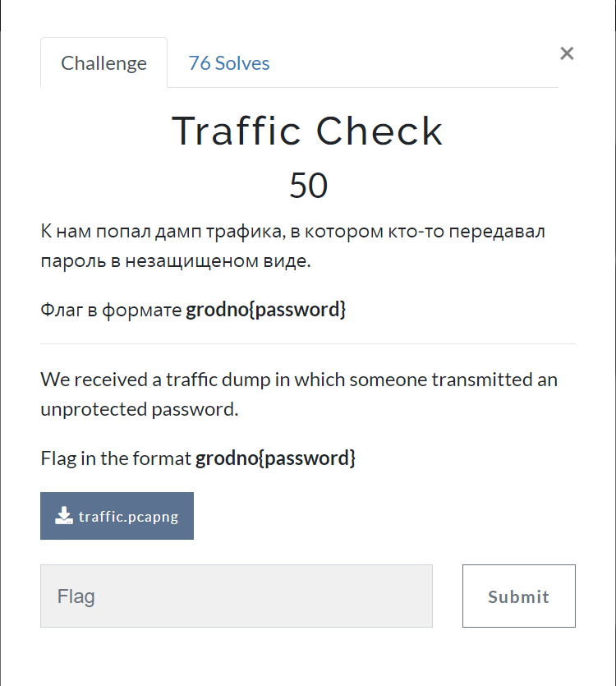View how many players solved this challenge
616x686 pixels.
coord(228,62)
